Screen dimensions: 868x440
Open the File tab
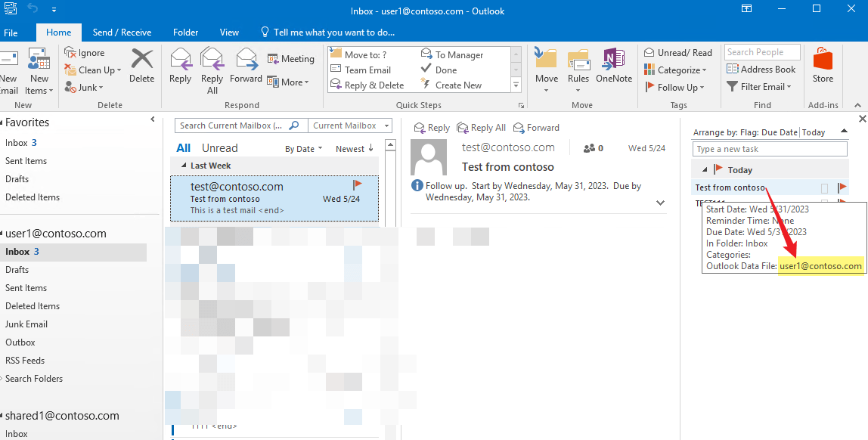(11, 33)
